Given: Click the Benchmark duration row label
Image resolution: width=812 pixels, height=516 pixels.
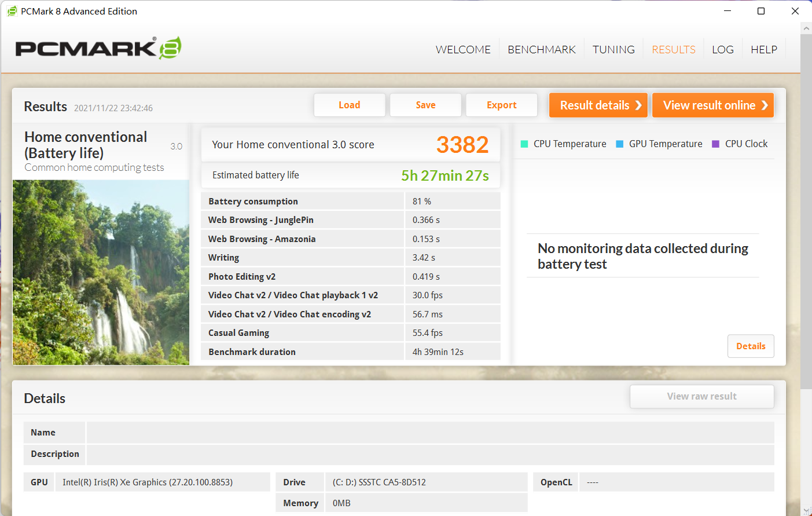Looking at the screenshot, I should point(252,352).
